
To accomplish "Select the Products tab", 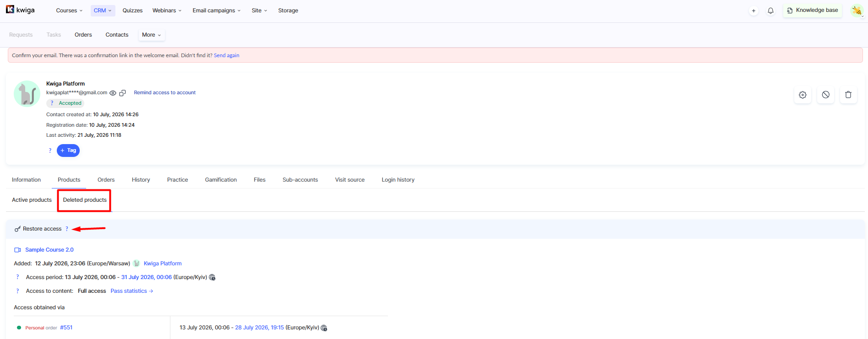I will [69, 180].
